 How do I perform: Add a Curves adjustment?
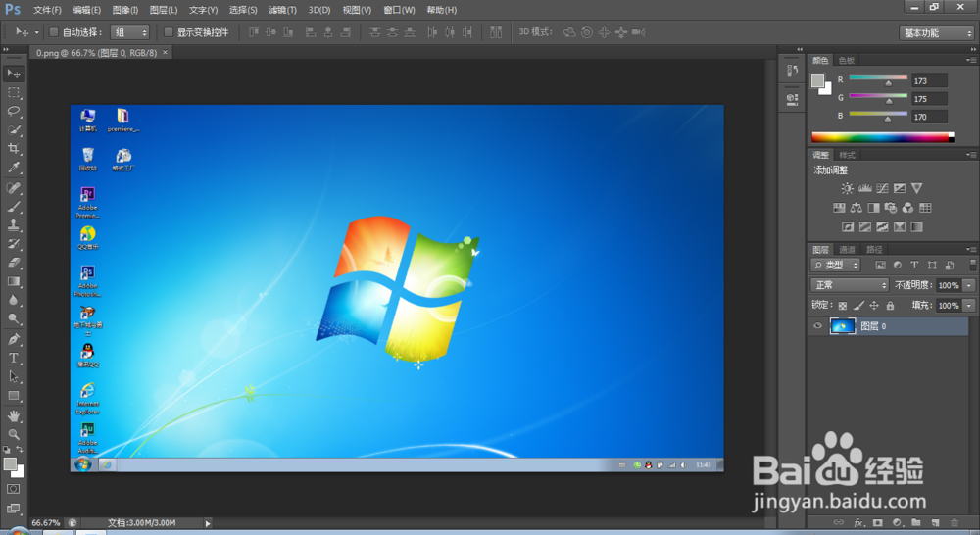click(883, 188)
